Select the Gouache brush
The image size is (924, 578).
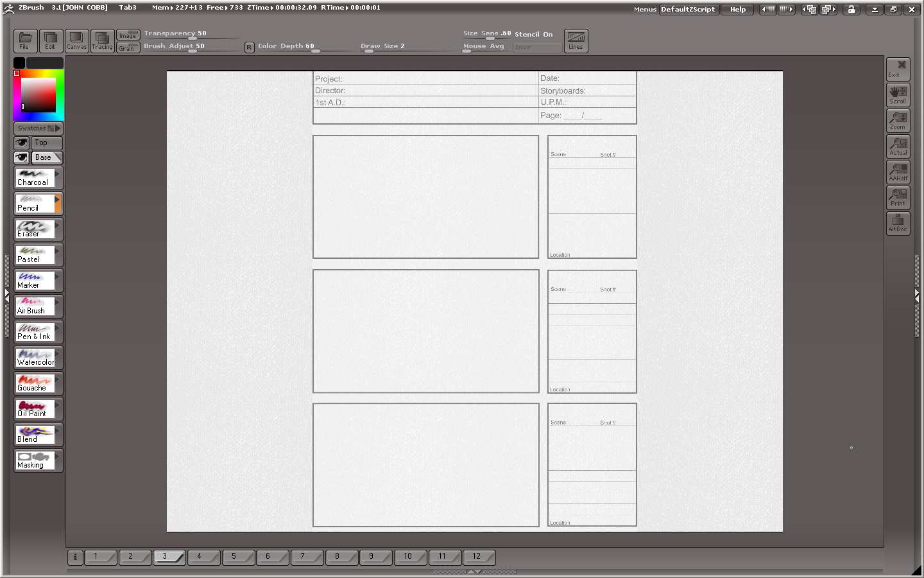35,383
